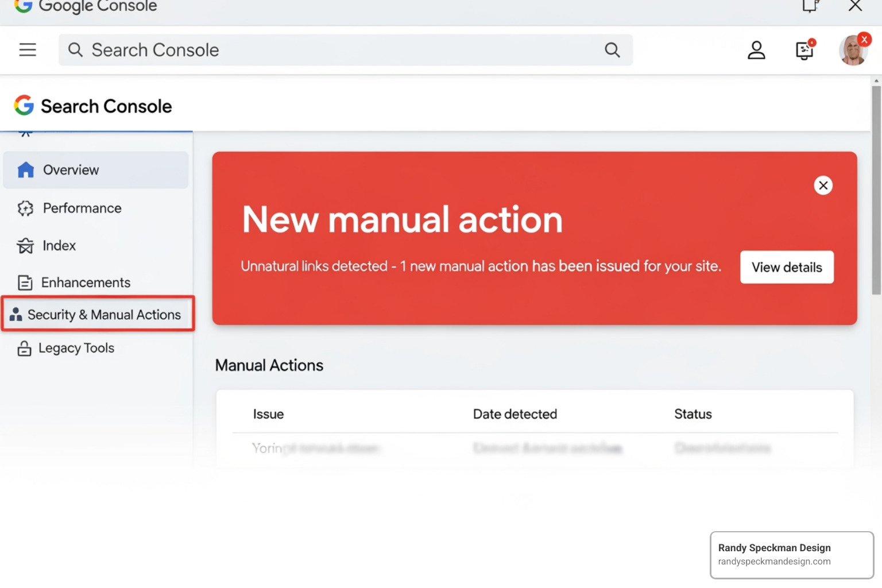Open the hamburger navigation menu
The image size is (882, 588).
click(28, 50)
